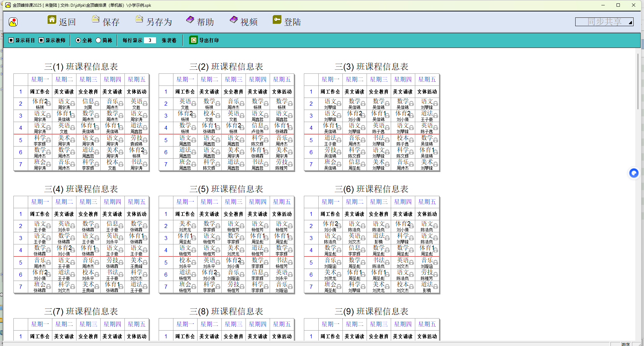Toggle the 显示教师 checkbox
The height and width of the screenshot is (346, 644).
(41, 40)
